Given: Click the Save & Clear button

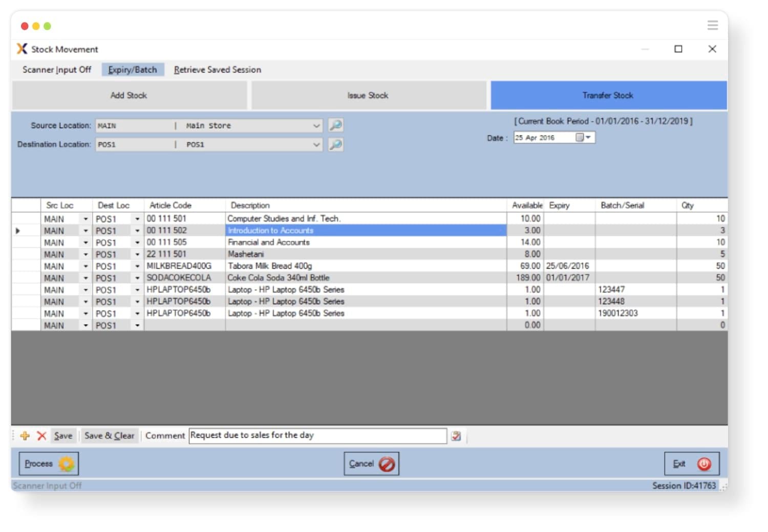Looking at the screenshot, I should pos(109,436).
